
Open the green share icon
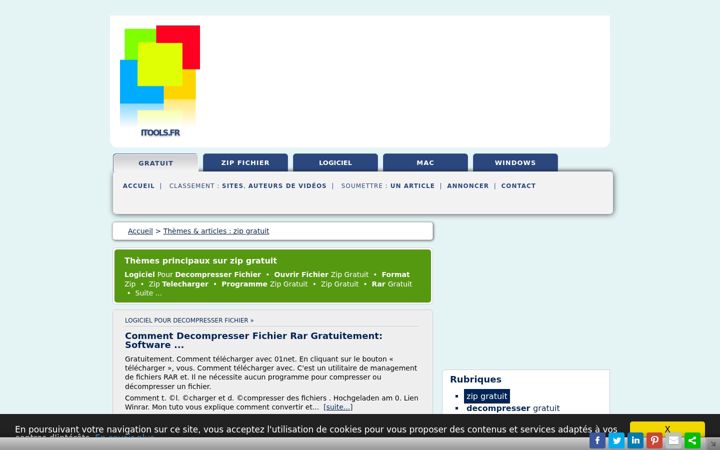692,440
